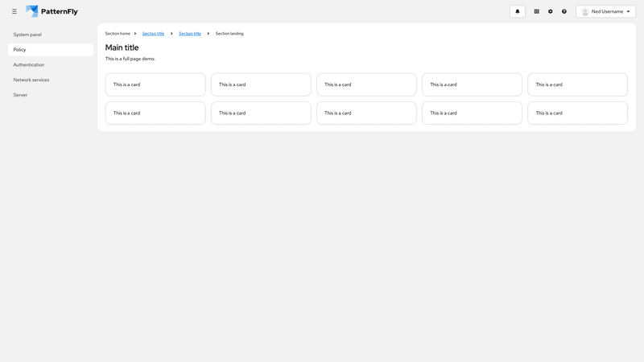Viewport: 644px width, 362px height.
Task: Open the application launcher grid
Action: (x=537, y=11)
